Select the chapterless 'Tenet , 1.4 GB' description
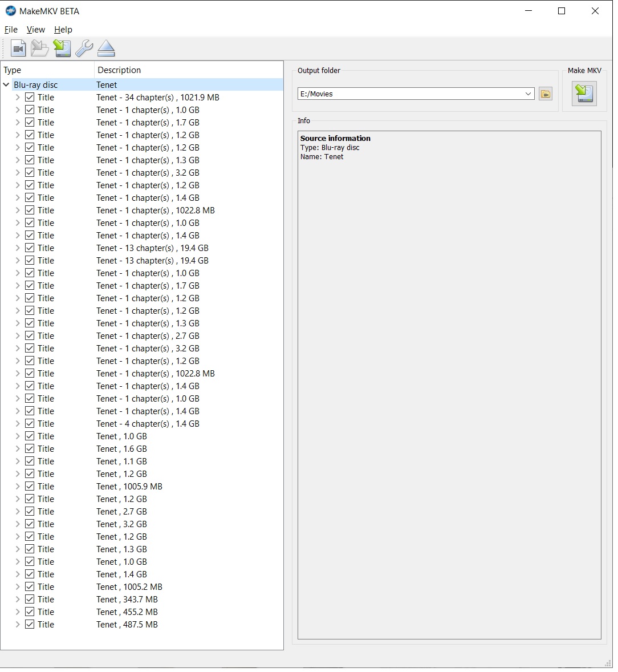This screenshot has width=618, height=672. [x=121, y=574]
